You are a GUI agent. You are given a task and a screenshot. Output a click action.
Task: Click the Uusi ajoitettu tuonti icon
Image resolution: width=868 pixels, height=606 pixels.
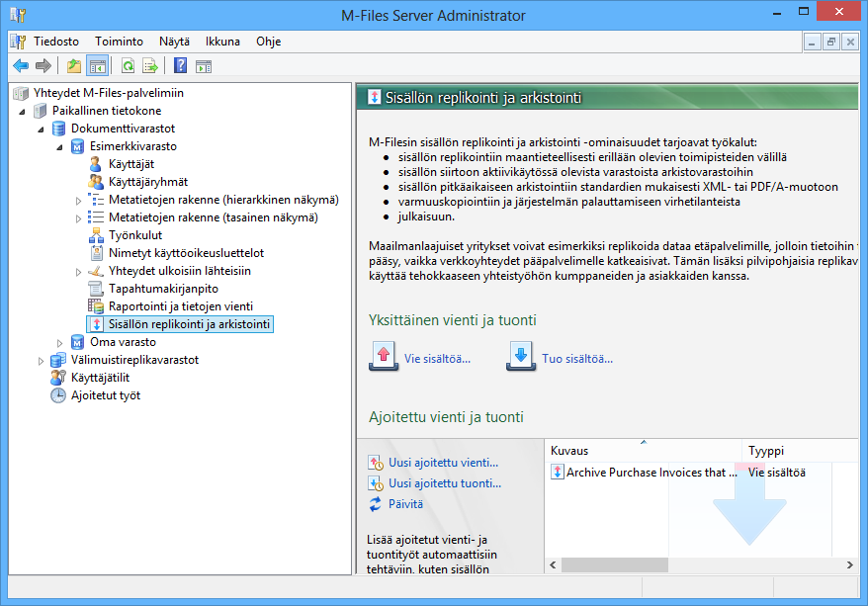[x=376, y=483]
